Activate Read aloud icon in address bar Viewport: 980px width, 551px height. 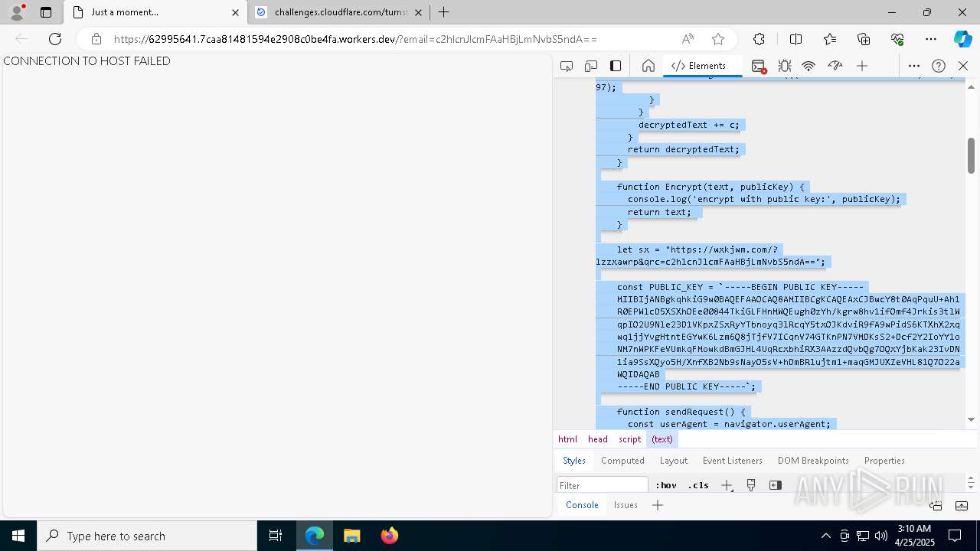pos(688,39)
